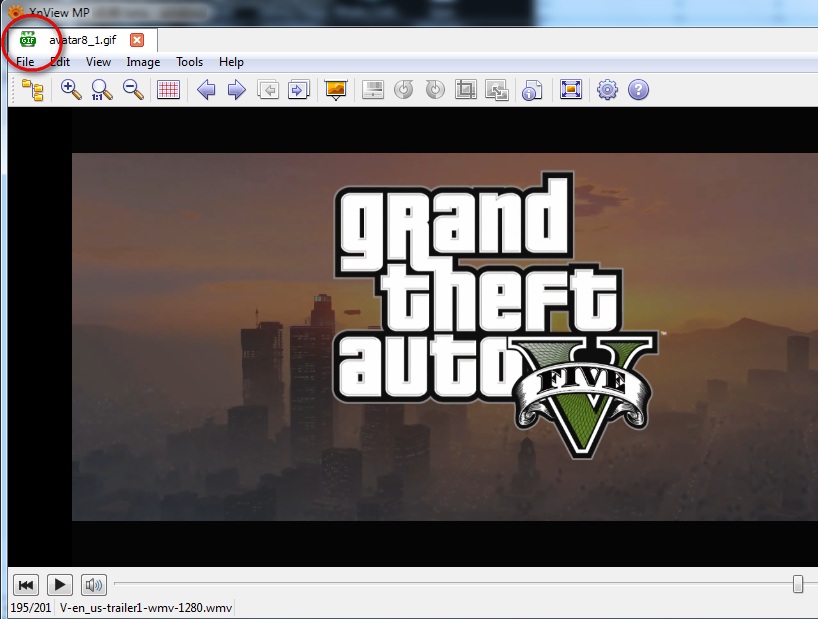Zoom out with the minus magnifier
The image size is (818, 619).
coord(133,90)
